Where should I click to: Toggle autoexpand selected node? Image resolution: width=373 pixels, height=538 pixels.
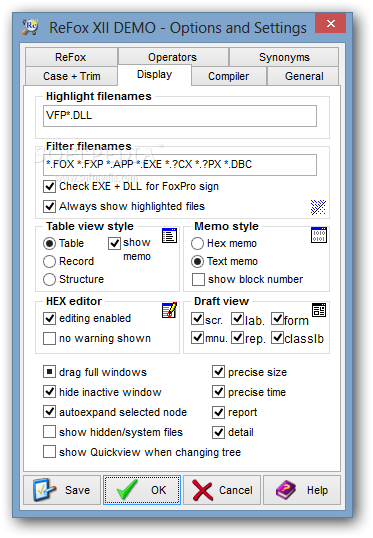[49, 412]
